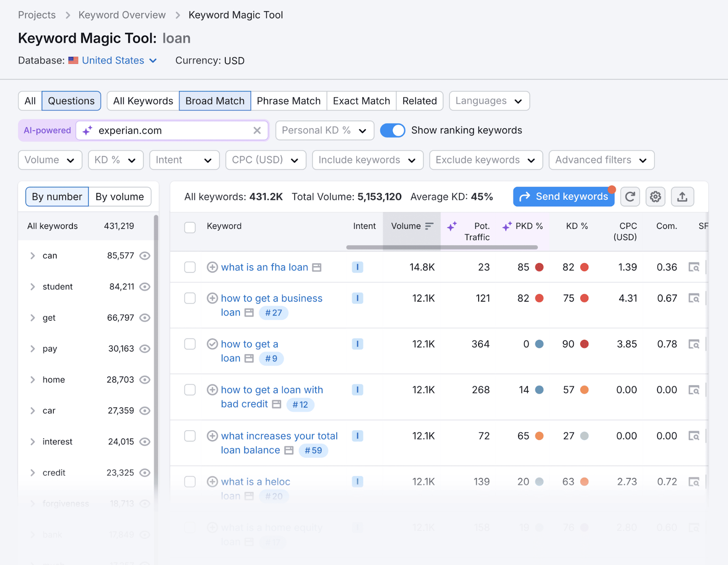Open SERP view icon for how to get a business loan

(x=694, y=298)
